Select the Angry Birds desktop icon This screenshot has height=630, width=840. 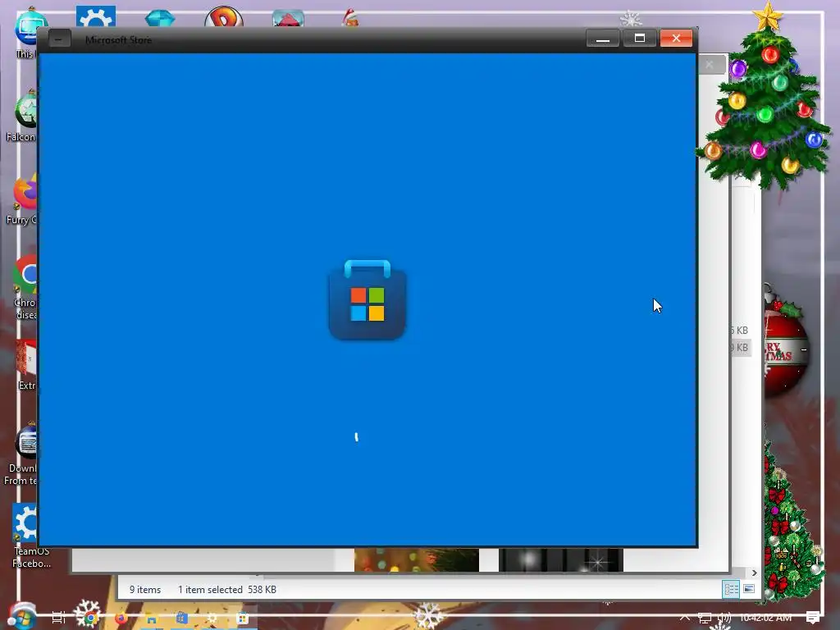(288, 18)
